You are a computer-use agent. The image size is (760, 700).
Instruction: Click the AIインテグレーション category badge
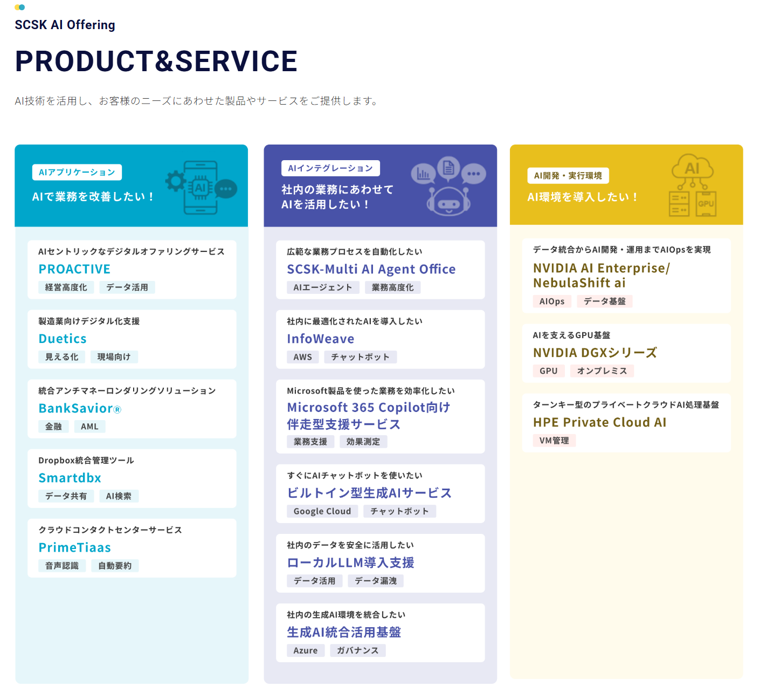(x=330, y=168)
